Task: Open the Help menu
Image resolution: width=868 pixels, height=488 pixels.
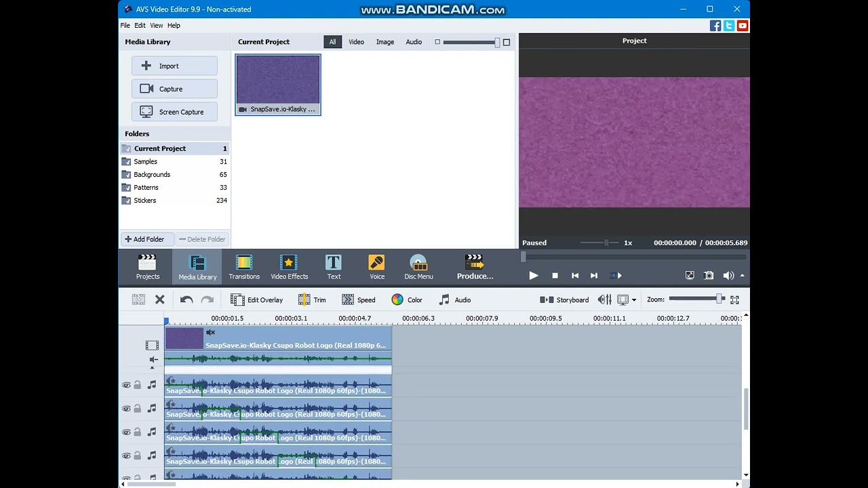Action: (174, 25)
